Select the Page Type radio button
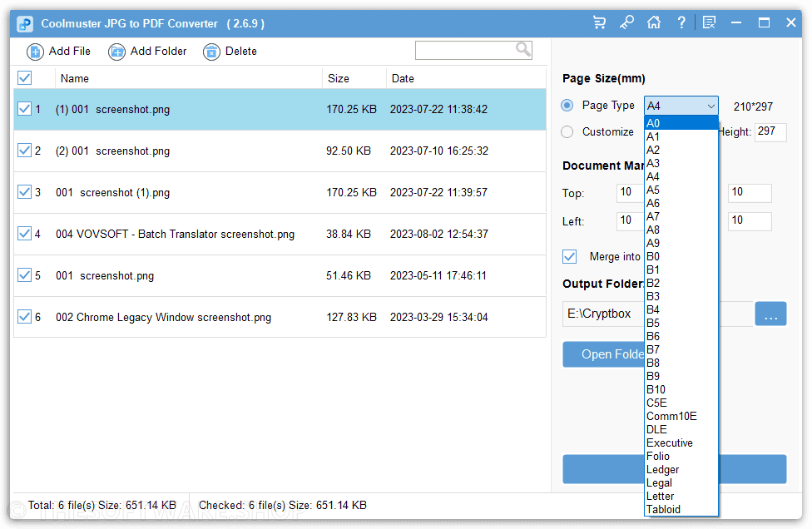Screen dimensions: 812x529 [567, 106]
